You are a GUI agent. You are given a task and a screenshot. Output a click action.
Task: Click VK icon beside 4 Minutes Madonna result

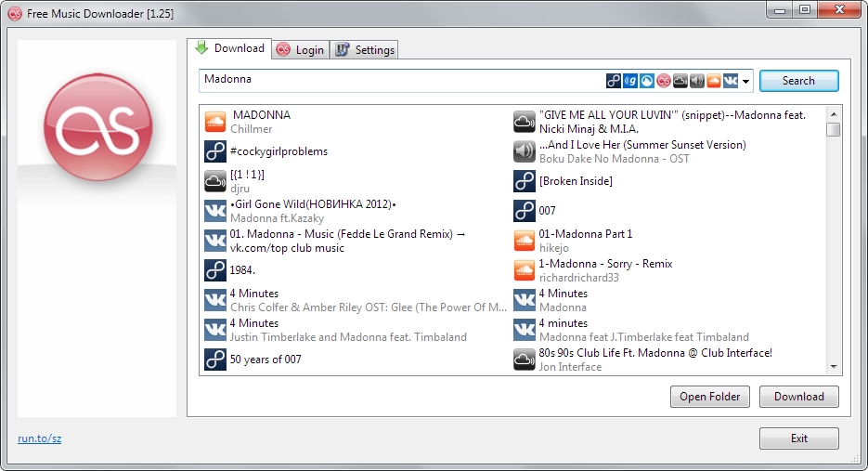525,300
